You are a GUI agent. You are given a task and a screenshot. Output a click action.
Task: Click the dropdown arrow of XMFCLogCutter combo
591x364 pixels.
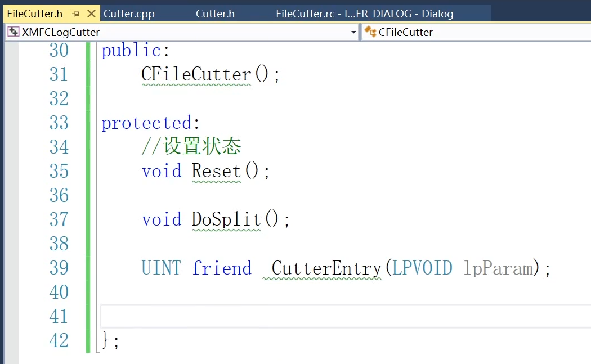tap(353, 33)
